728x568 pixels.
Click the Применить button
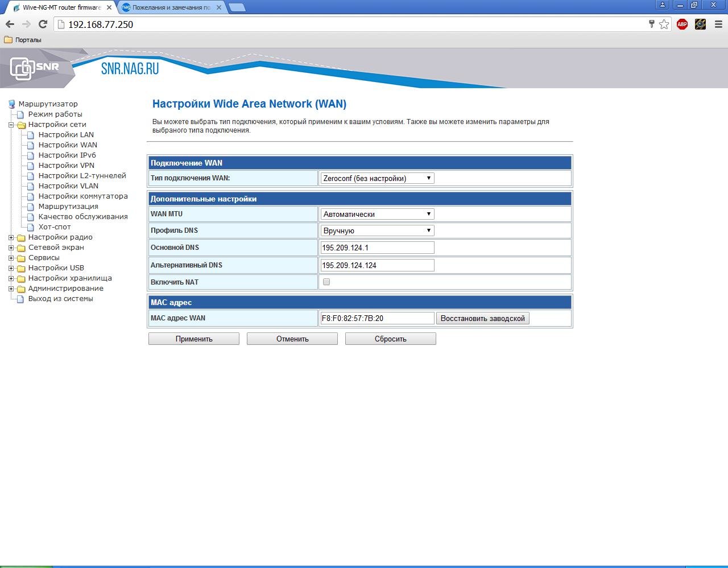tap(194, 339)
